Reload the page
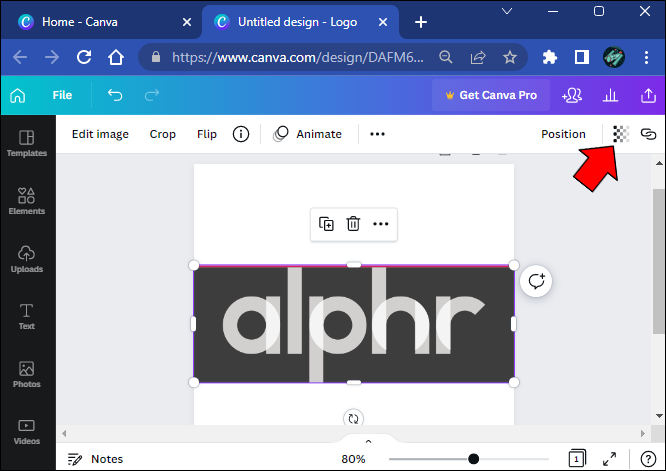 coord(84,57)
